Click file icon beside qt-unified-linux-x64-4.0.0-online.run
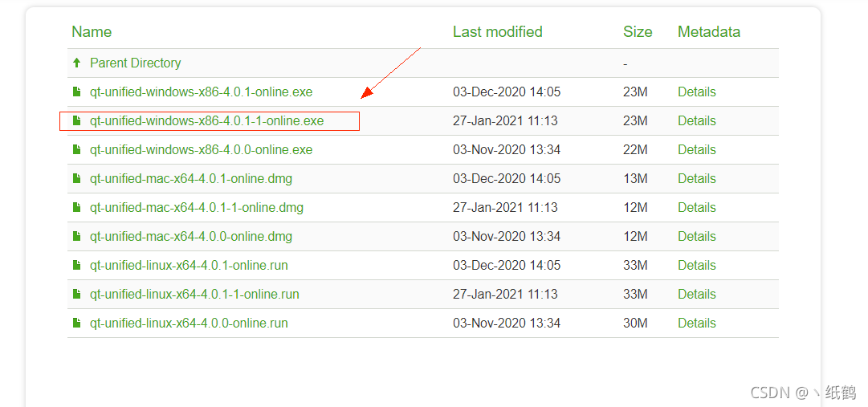The width and height of the screenshot is (868, 407). click(x=77, y=323)
